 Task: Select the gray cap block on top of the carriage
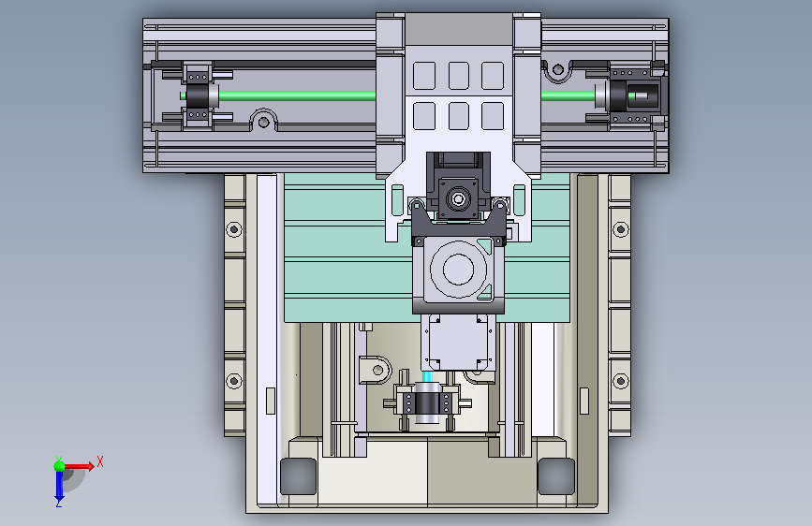tap(458, 30)
